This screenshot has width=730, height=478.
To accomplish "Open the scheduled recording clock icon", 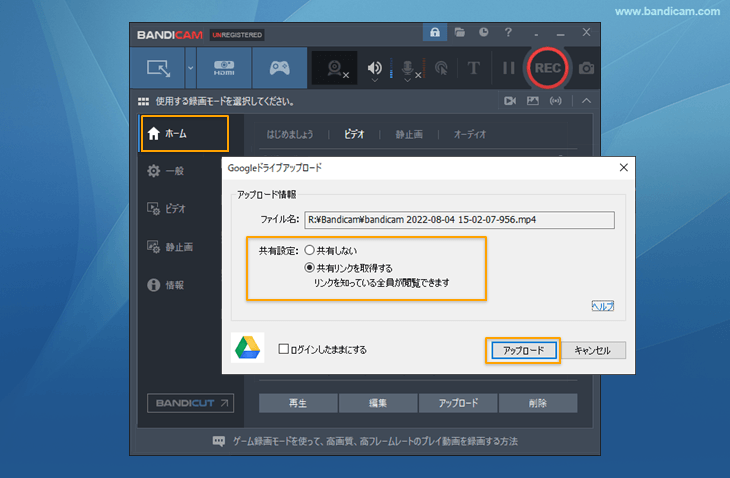I will click(484, 32).
